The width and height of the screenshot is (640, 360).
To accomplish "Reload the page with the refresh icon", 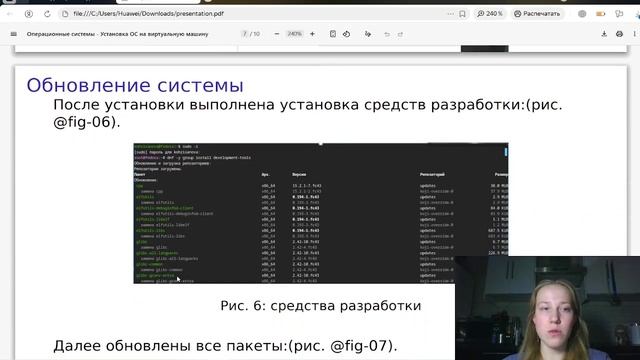I will coord(47,14).
